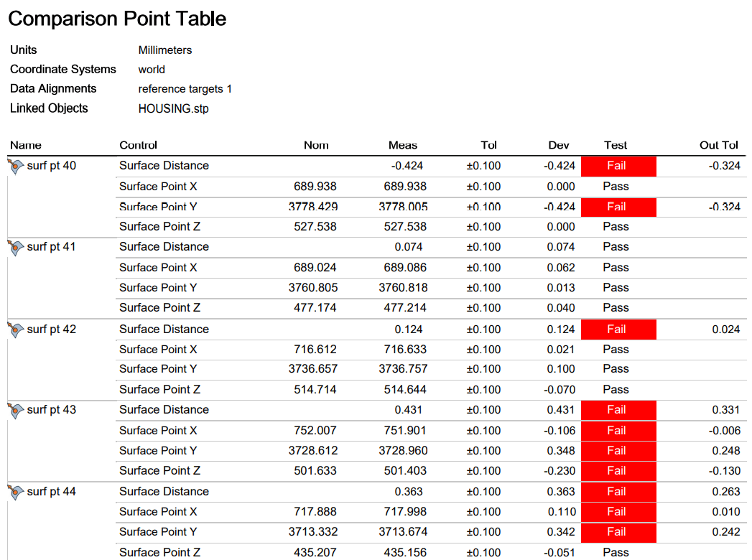Click the red Fail cell for surf pt 40 Surface Distance
Viewport: 752px width, 560px height.
coord(618,167)
